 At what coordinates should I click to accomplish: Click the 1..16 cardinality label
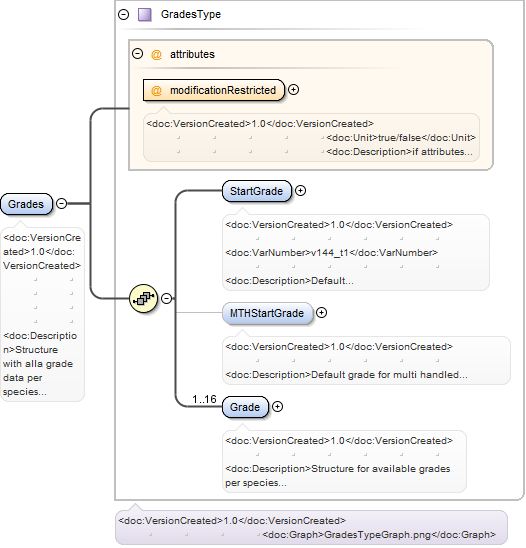pos(204,399)
